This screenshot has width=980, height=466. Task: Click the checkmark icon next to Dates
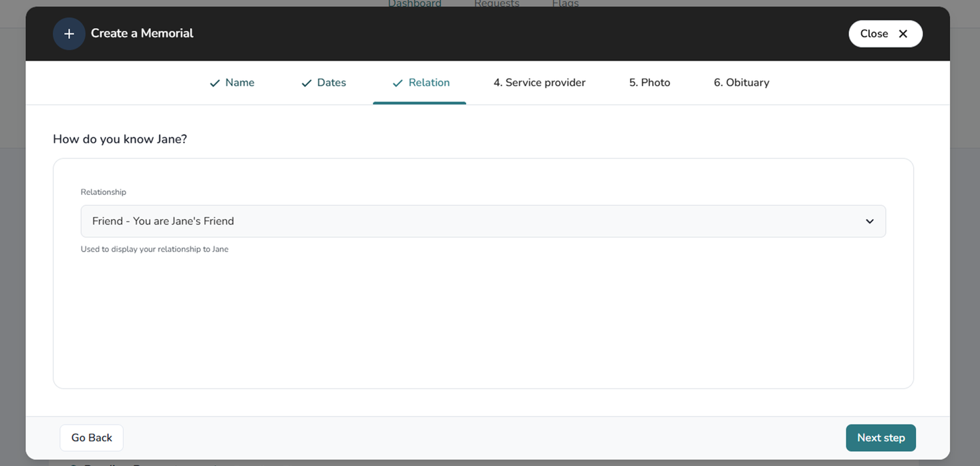point(307,83)
